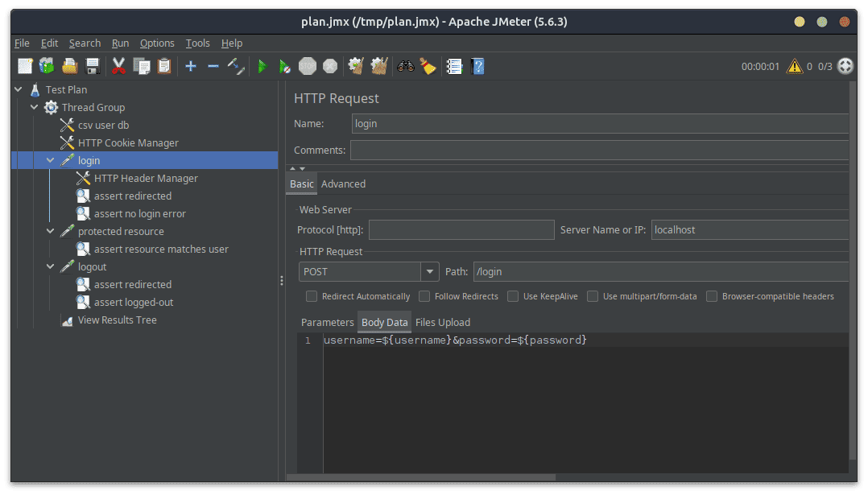Click the Start test green play icon
The height and width of the screenshot is (495, 868).
[x=262, y=67]
